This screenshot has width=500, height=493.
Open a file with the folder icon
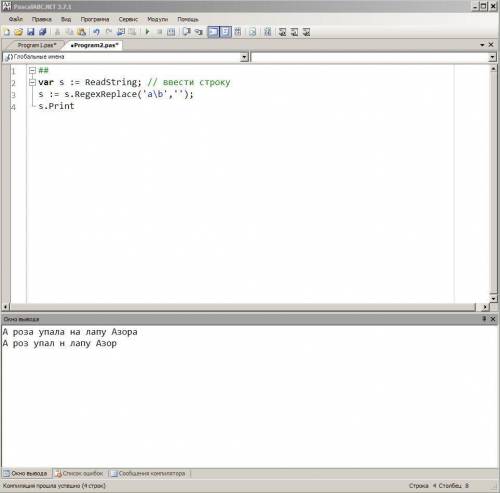point(19,32)
